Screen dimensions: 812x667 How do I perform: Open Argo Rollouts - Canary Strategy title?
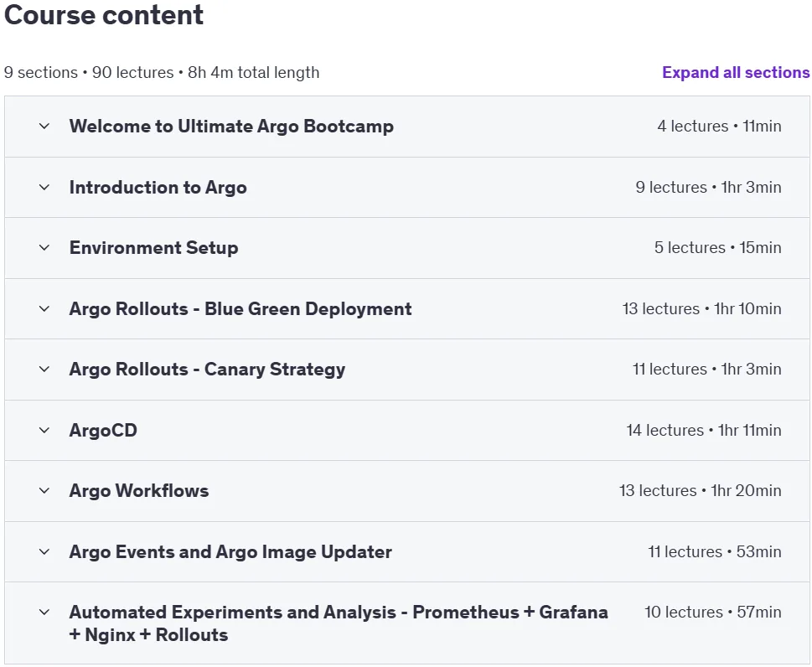pyautogui.click(x=207, y=370)
